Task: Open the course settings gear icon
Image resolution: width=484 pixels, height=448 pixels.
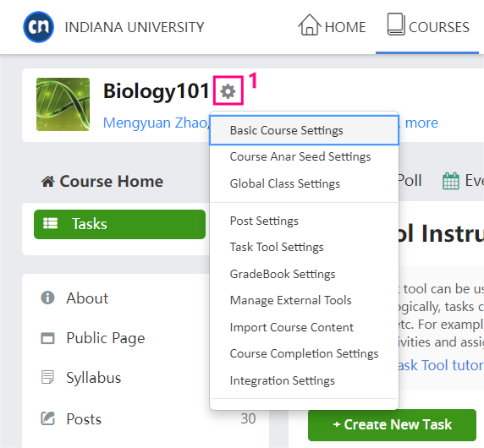Action: (x=228, y=91)
